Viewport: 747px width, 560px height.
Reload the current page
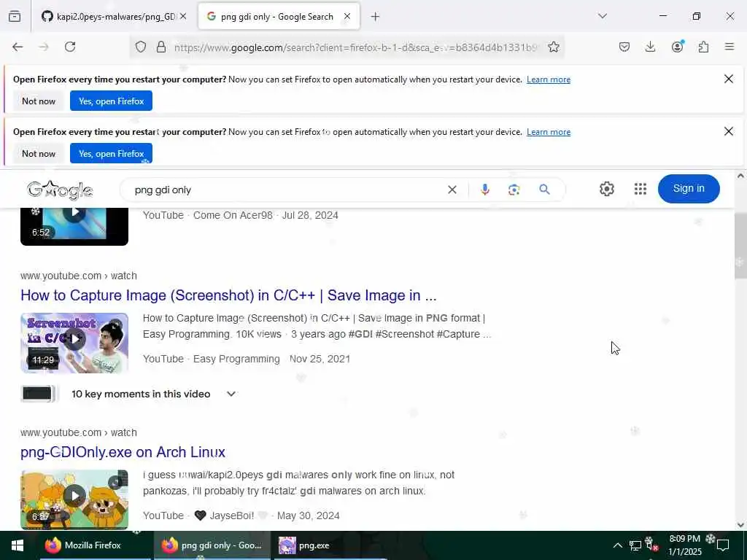coord(70,47)
